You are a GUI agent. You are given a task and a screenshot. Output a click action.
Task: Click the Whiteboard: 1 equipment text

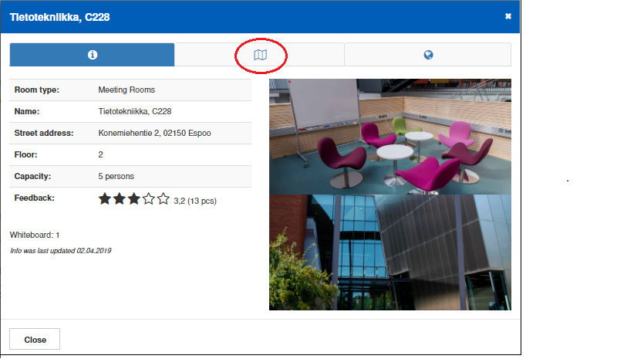pos(35,235)
